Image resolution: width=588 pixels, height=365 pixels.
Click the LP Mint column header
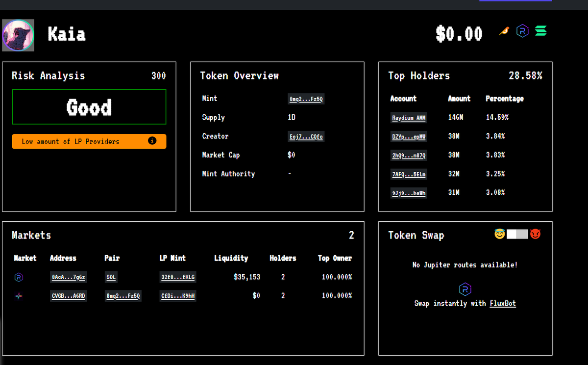173,258
